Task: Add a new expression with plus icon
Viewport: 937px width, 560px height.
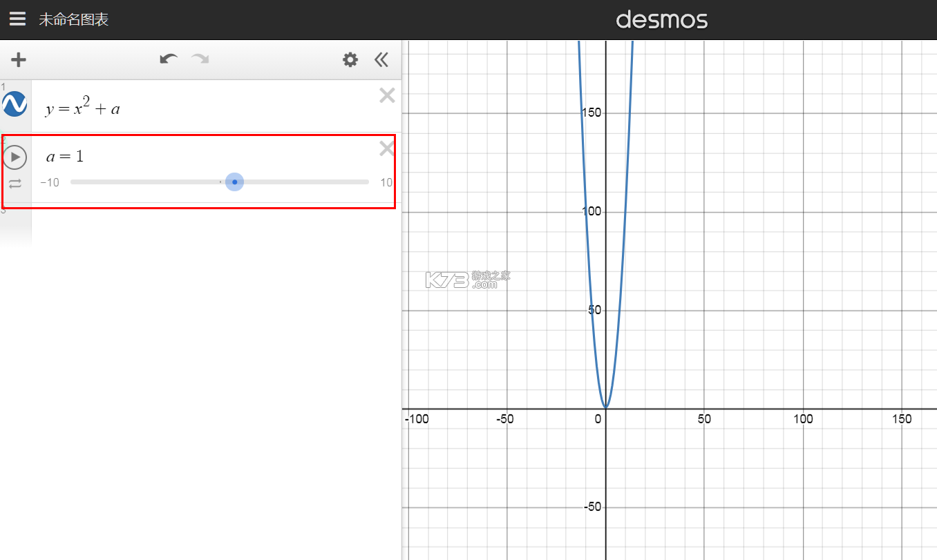Action: [x=19, y=60]
